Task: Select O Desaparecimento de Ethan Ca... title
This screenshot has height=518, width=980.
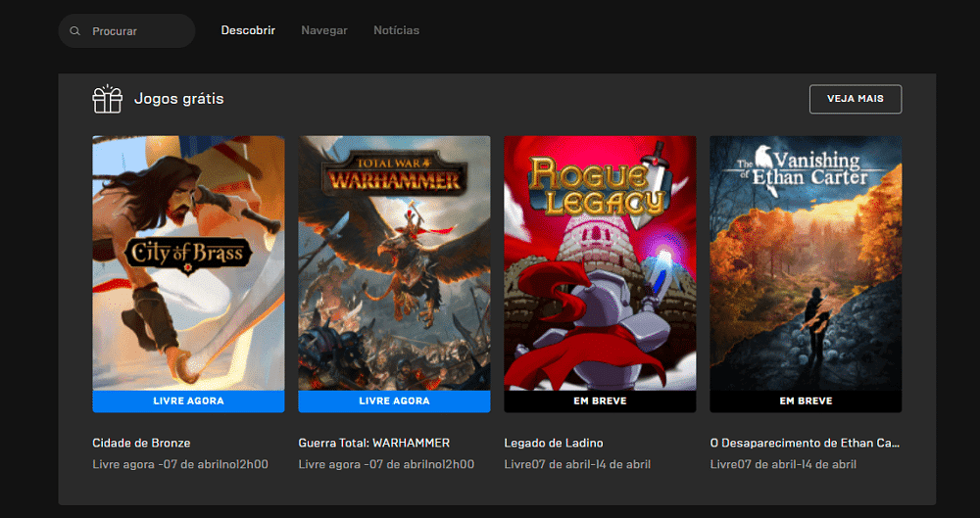Action: click(805, 443)
